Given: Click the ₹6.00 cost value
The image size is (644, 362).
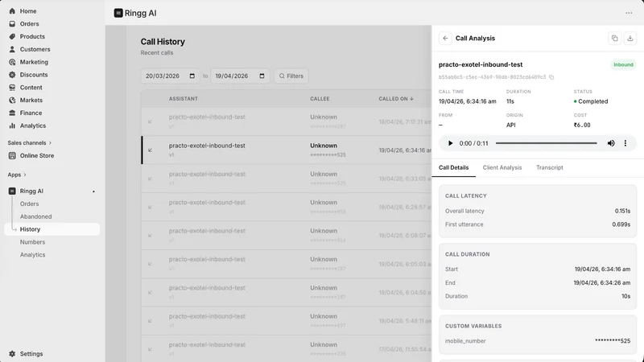Looking at the screenshot, I should 582,125.
